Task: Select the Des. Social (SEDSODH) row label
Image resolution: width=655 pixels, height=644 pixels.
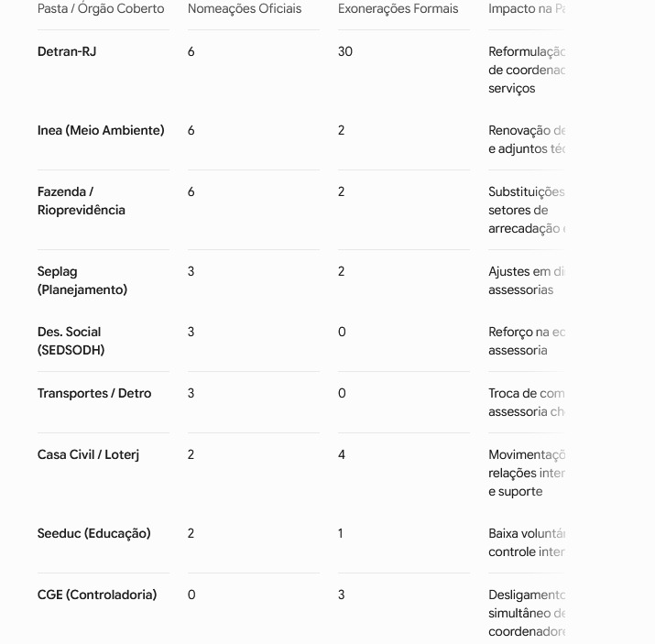Action: coord(71,341)
